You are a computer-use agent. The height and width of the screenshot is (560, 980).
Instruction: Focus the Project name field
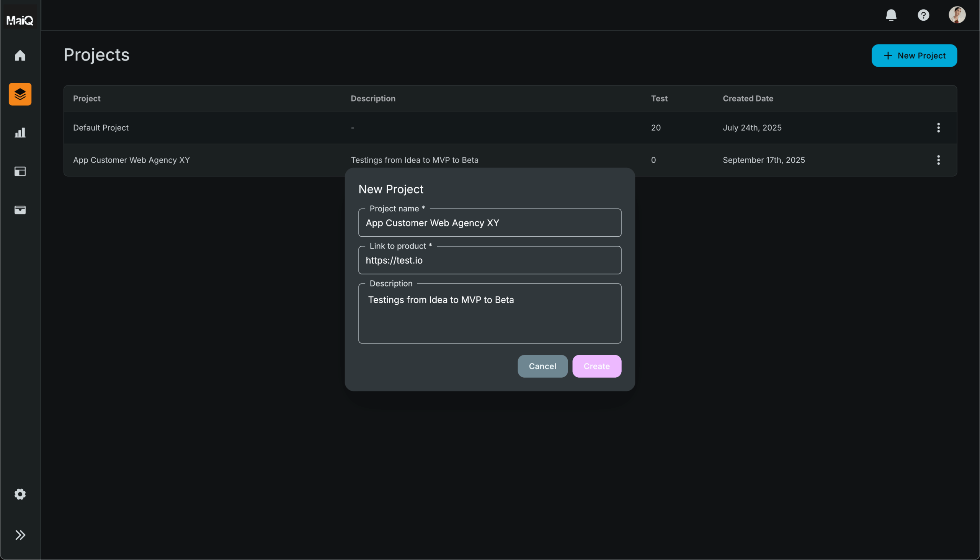(x=489, y=223)
